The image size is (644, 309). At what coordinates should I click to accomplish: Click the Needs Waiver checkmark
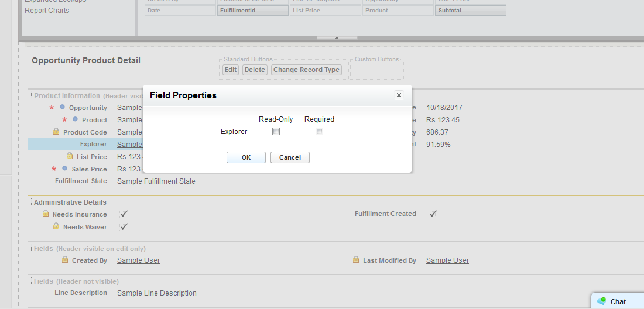pyautogui.click(x=124, y=227)
